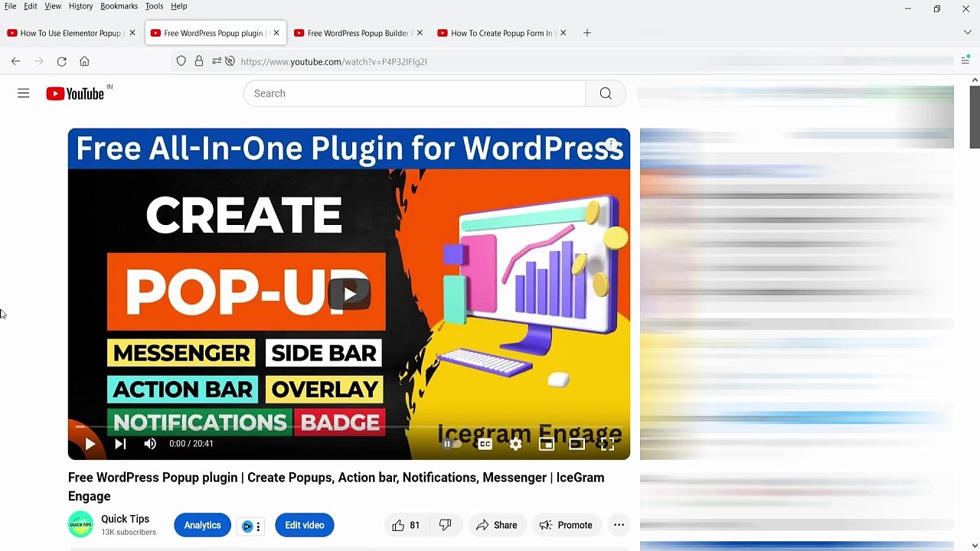The width and height of the screenshot is (980, 551).
Task: Close the How To Create Popup Form tab
Action: (564, 33)
